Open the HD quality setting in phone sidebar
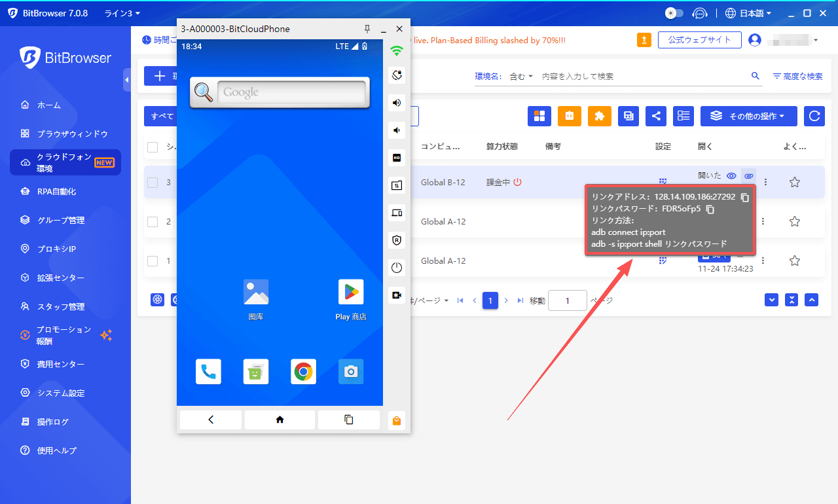The image size is (838, 504). point(397,158)
